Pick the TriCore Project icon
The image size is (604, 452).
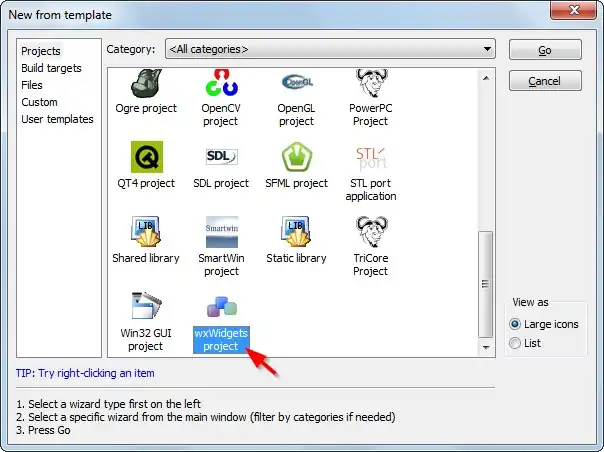click(370, 232)
